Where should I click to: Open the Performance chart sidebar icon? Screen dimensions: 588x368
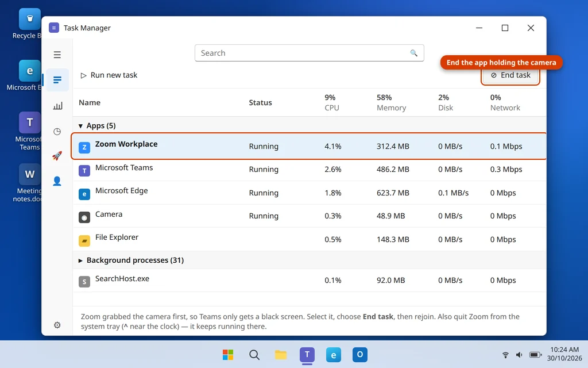[57, 106]
